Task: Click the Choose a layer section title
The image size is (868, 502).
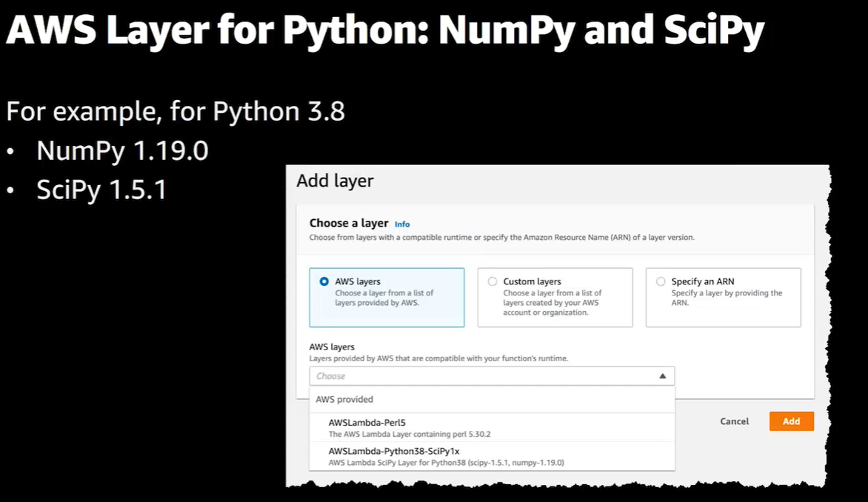Action: coord(349,223)
